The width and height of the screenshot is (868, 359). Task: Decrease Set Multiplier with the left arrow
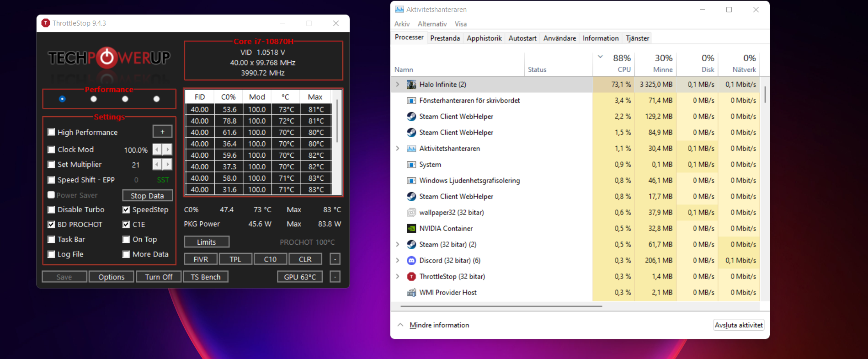coord(157,165)
